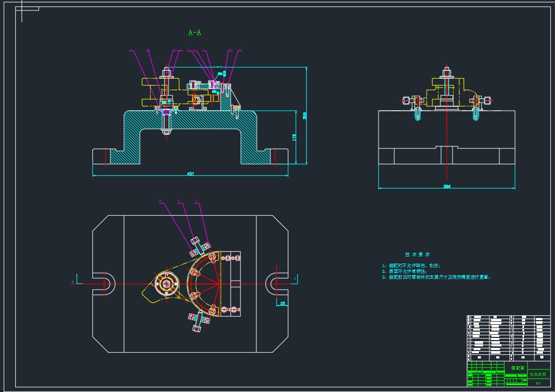This screenshot has height=392, width=555.
Task: Select balloon number 11 above plan view
Action: pos(179,202)
